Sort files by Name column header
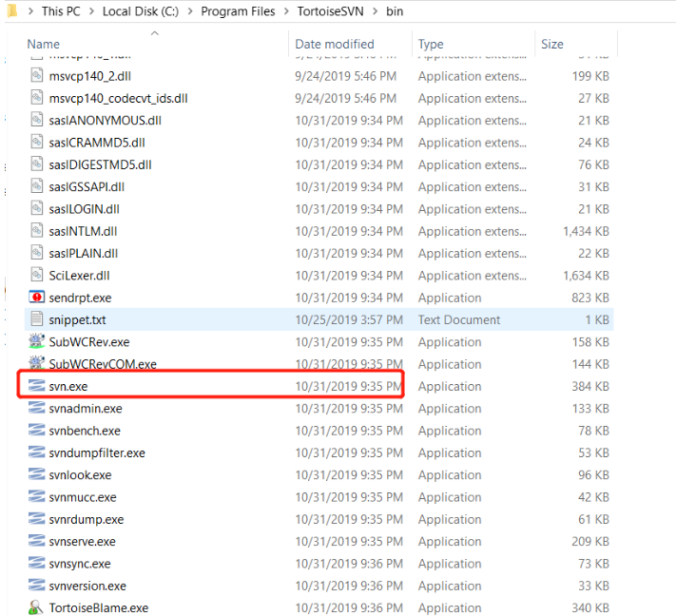The image size is (676, 616). [44, 44]
